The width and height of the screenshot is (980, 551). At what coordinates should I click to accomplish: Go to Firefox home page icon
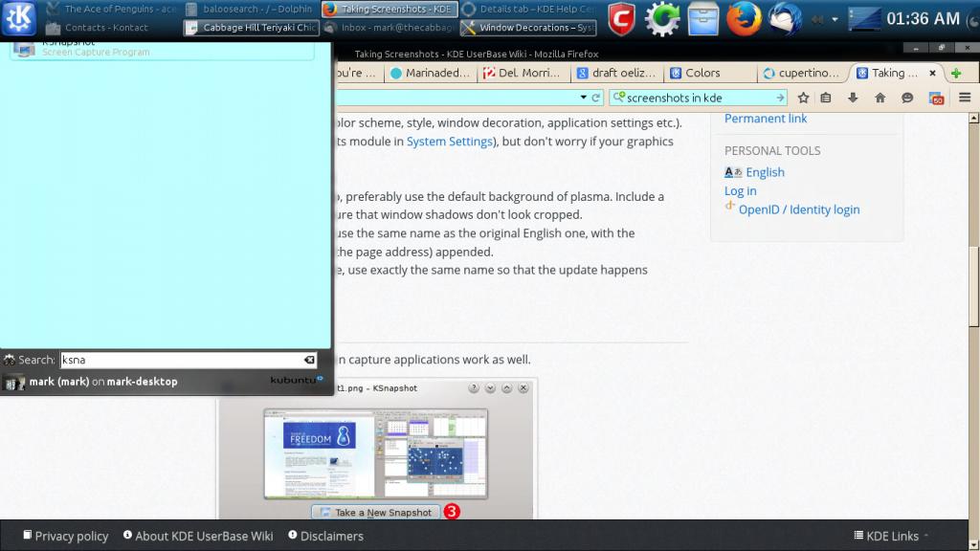(880, 98)
